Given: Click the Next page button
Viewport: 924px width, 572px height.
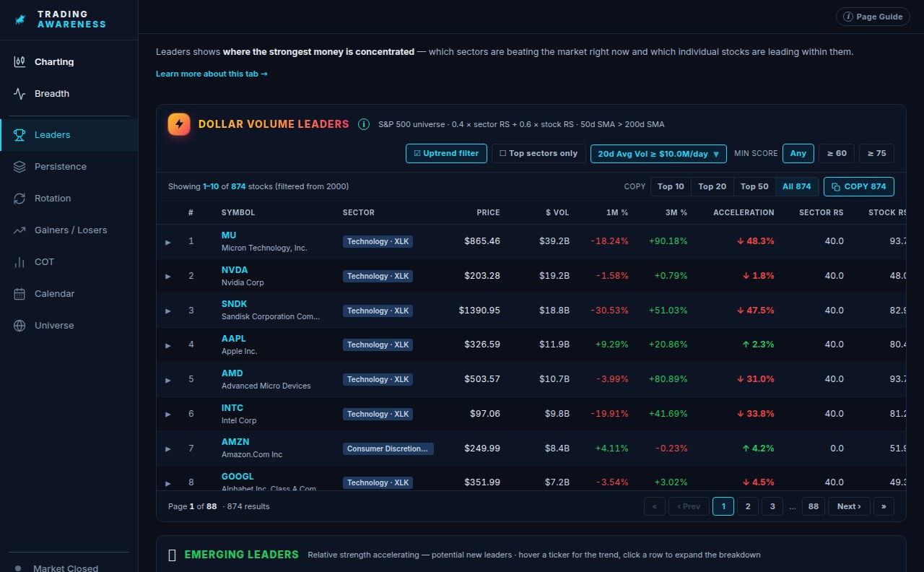Looking at the screenshot, I should coord(849,506).
